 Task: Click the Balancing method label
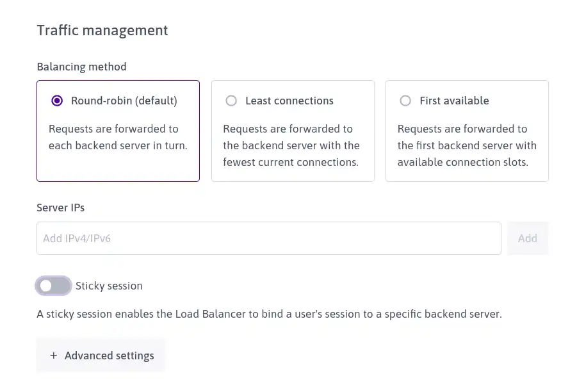pyautogui.click(x=82, y=67)
